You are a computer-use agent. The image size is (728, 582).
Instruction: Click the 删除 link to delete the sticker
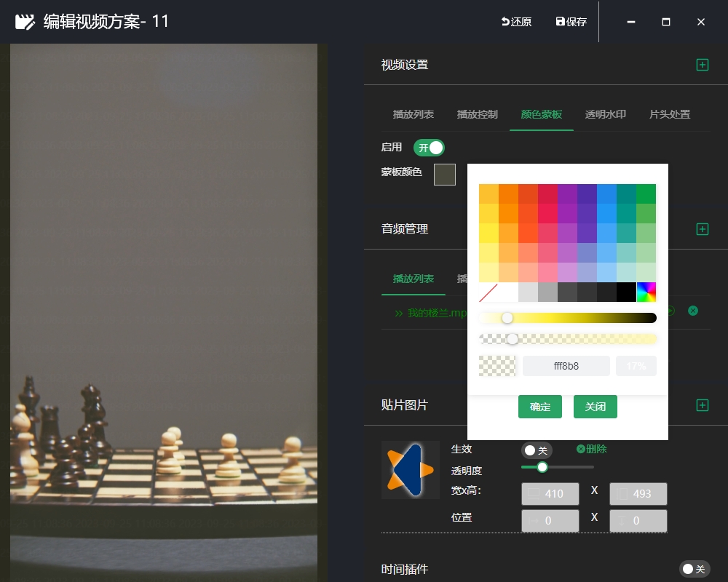point(591,450)
